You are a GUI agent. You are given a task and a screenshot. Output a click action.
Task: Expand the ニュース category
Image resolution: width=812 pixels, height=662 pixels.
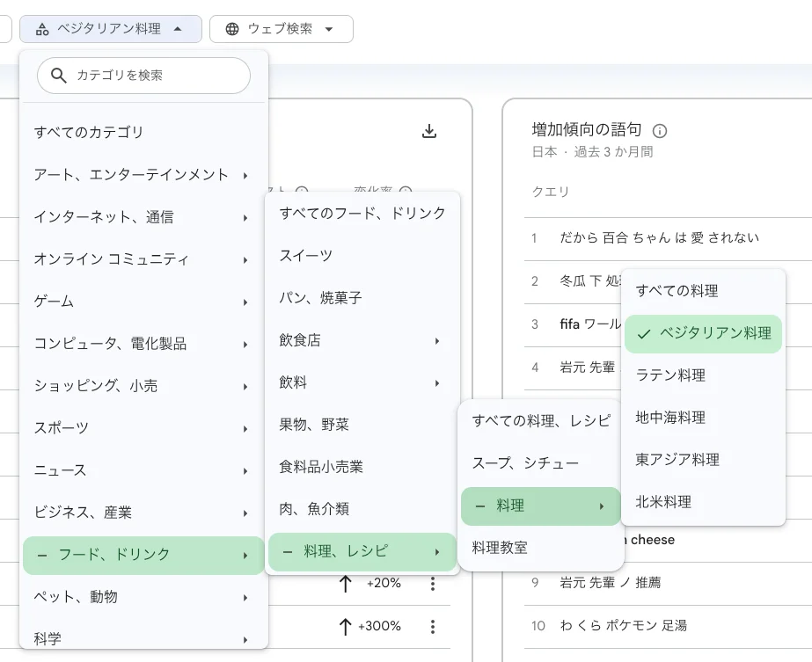[144, 470]
